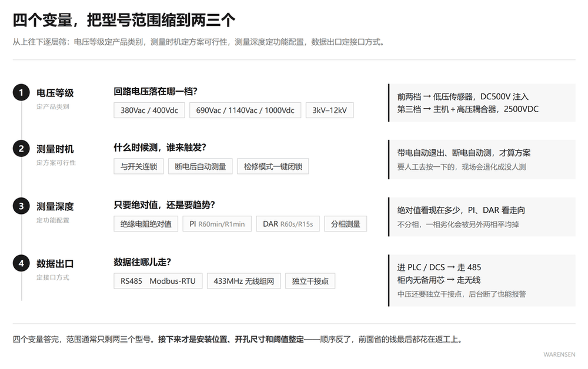Choose the 433MHz 无线组网 option
Viewport: 588px width, 369px height.
coord(244,281)
